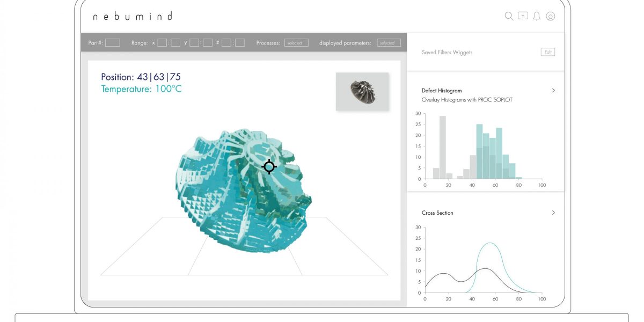644x322 pixels.
Task: Click the Edit button next to Saved Filters Widgets
Action: coord(547,52)
